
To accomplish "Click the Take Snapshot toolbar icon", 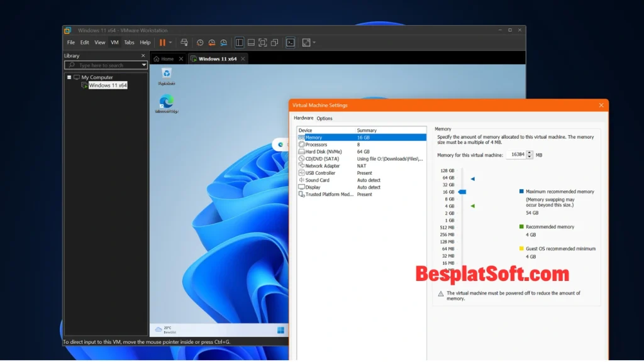I will [x=201, y=42].
